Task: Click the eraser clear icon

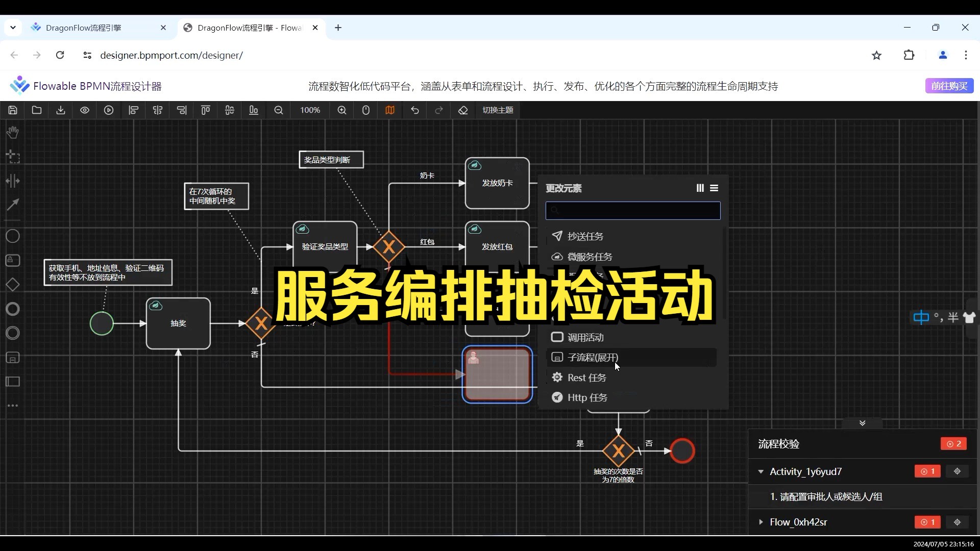Action: (x=462, y=110)
